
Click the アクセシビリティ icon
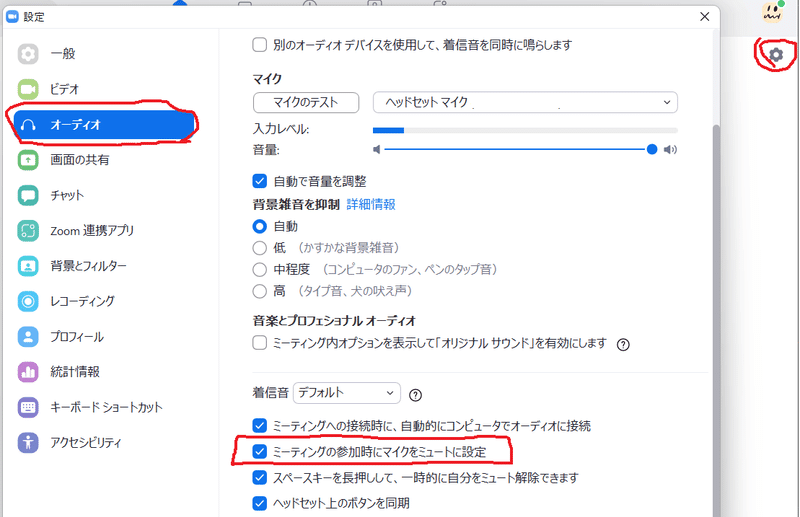point(28,442)
